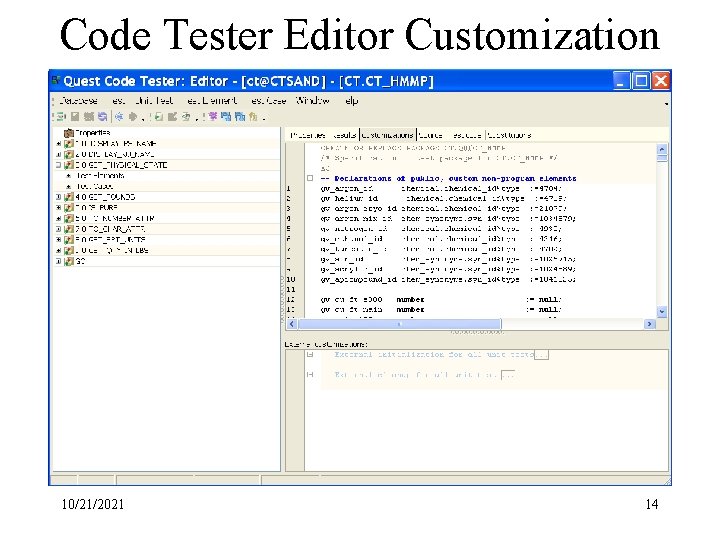This screenshot has height=540, width=720.
Task: Click the unit test icon of row 1.0
Action: coord(69,144)
